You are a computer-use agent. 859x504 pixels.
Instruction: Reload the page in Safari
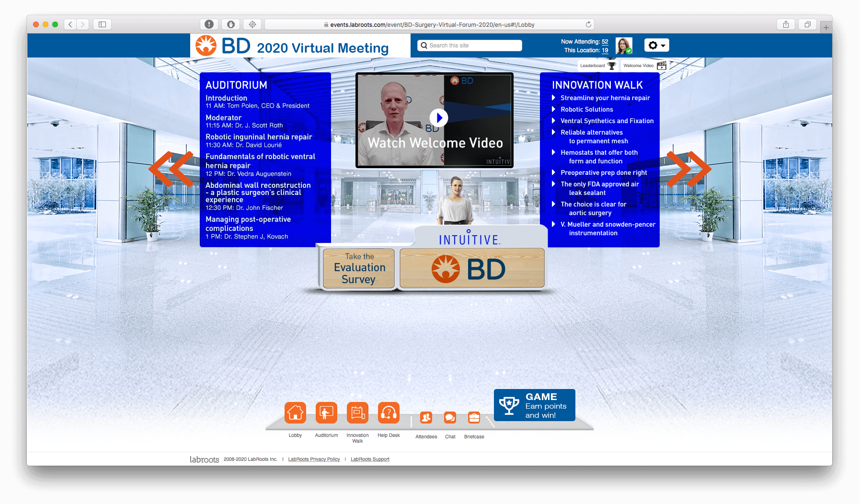588,24
